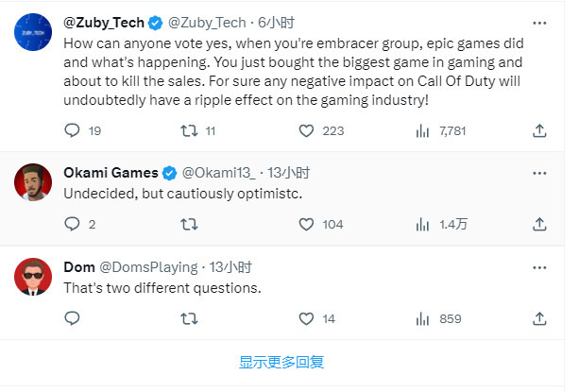Share the Okami Games tweet
This screenshot has width=579, height=392.
tap(538, 225)
